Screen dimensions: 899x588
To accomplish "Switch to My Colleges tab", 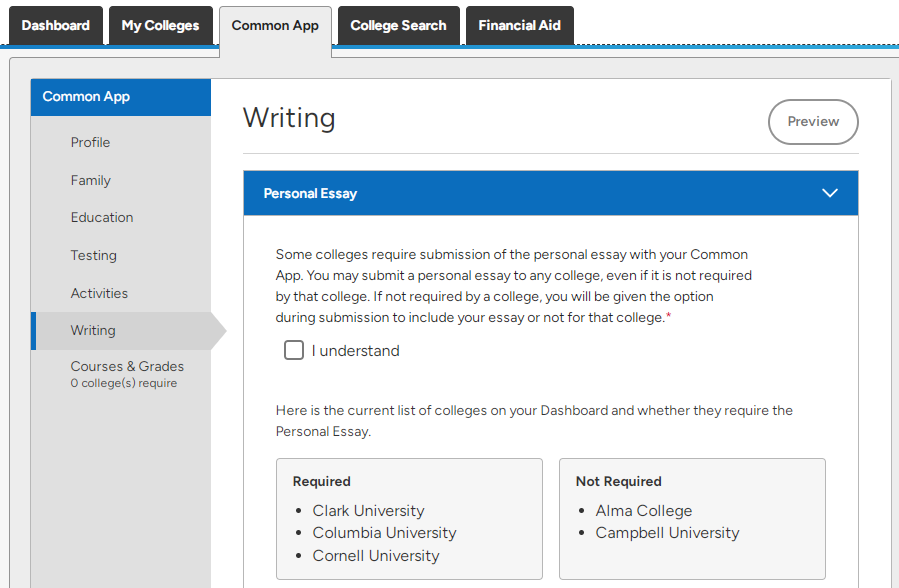I will 161,26.
